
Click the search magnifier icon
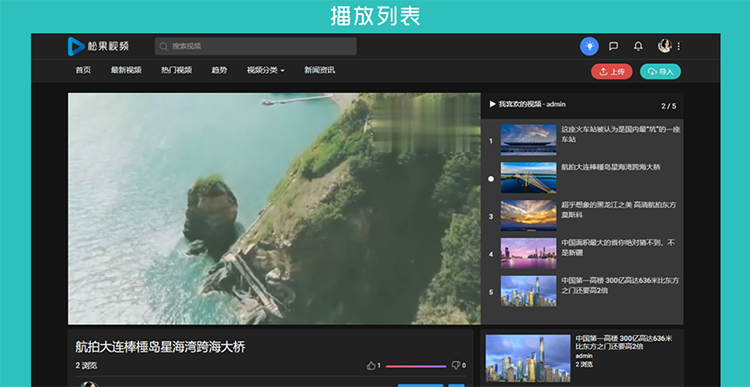pos(164,46)
